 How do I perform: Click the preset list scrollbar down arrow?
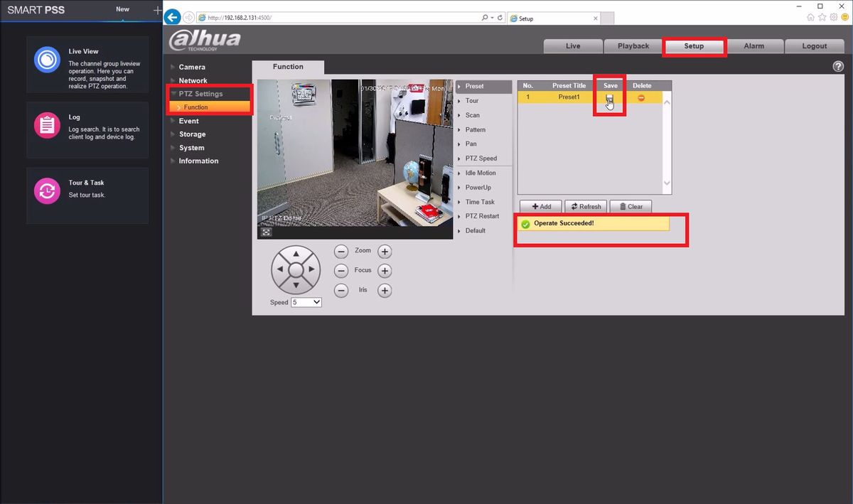tap(667, 183)
